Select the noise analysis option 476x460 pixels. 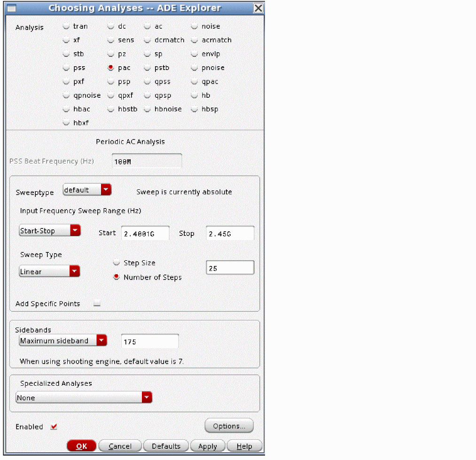[194, 26]
